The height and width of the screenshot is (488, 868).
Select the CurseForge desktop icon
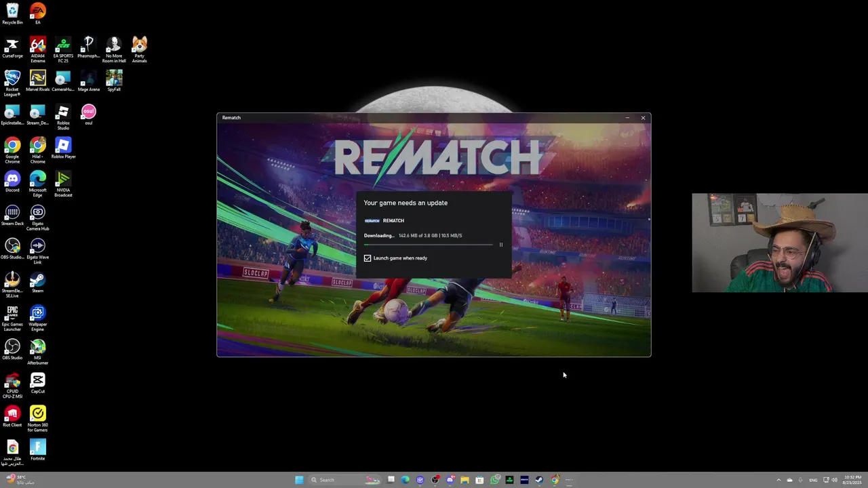pos(12,47)
